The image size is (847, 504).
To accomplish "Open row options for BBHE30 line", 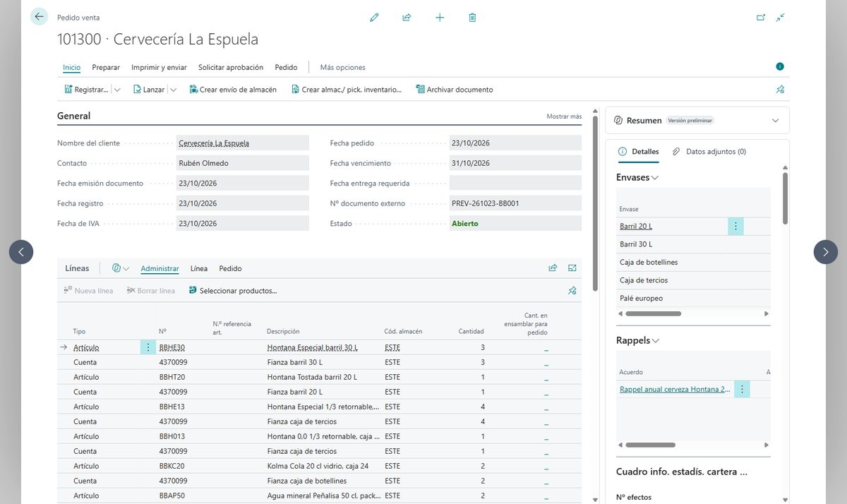I will pyautogui.click(x=148, y=347).
